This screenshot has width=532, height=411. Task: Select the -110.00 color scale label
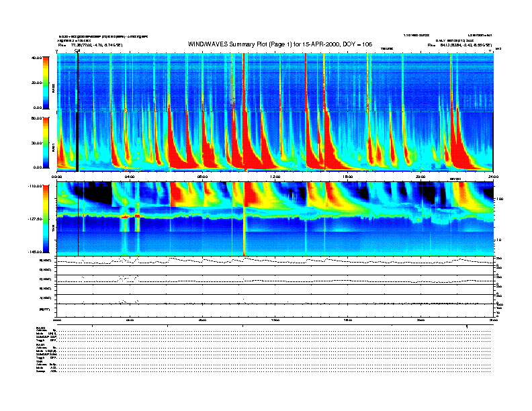pyautogui.click(x=35, y=186)
